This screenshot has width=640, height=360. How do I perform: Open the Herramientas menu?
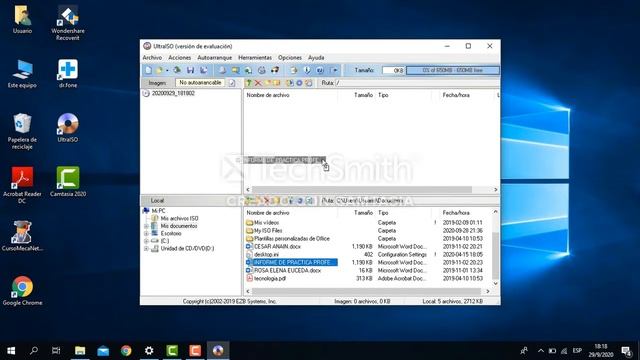pos(255,58)
